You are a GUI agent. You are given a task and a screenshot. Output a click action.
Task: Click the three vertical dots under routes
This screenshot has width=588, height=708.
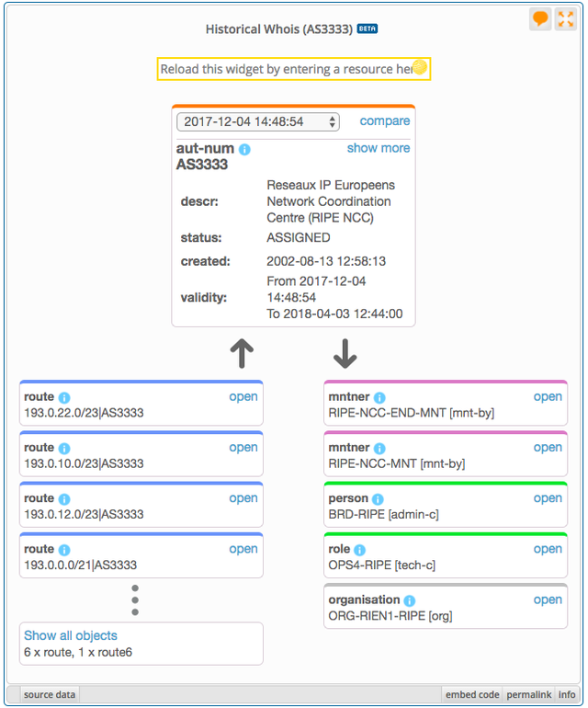pos(135,600)
